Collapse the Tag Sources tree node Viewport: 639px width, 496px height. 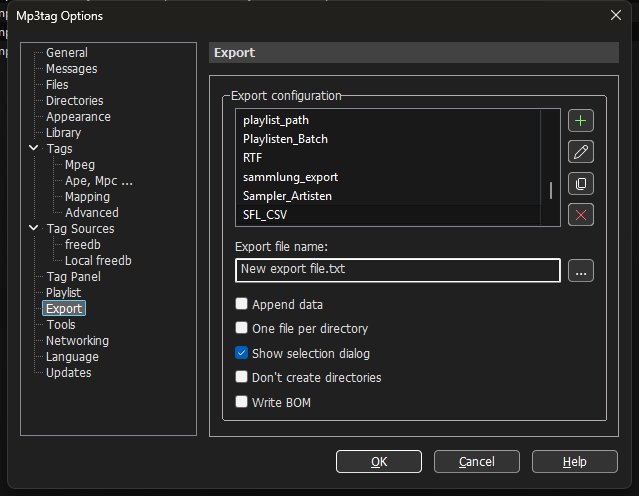34,228
